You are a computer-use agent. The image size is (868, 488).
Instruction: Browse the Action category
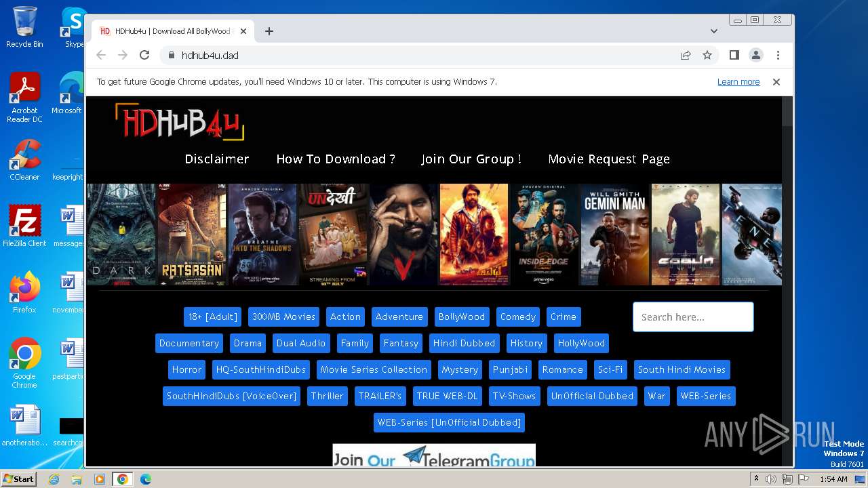pos(345,317)
